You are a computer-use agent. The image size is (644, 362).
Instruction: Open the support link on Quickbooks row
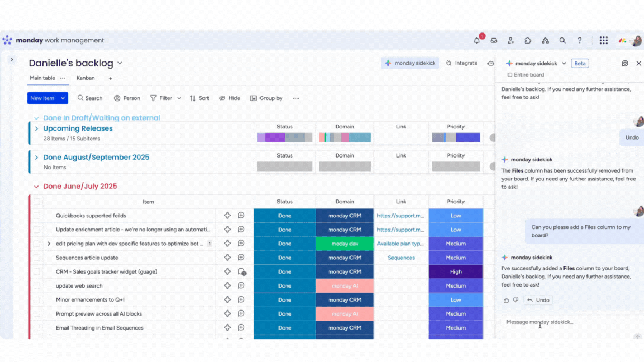click(400, 216)
